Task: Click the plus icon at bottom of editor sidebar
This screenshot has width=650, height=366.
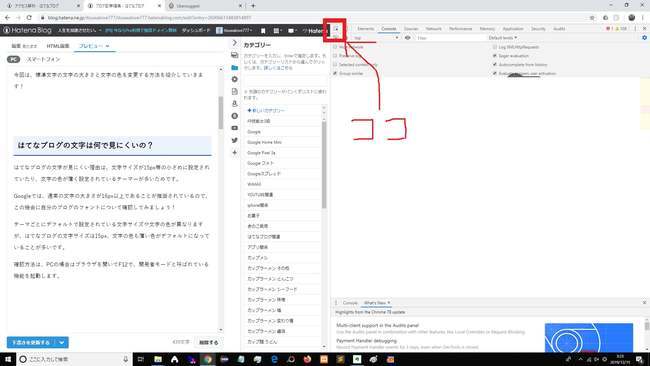Action: click(235, 153)
